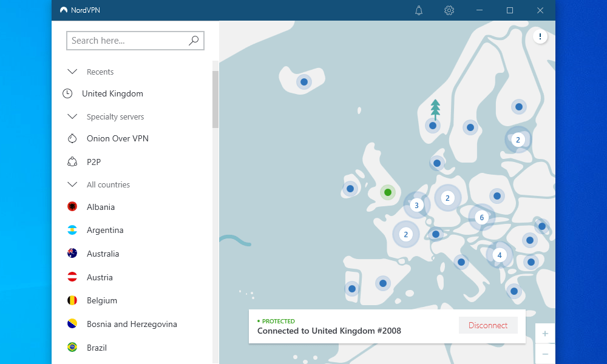Click the Belgium flag icon

[x=72, y=300]
